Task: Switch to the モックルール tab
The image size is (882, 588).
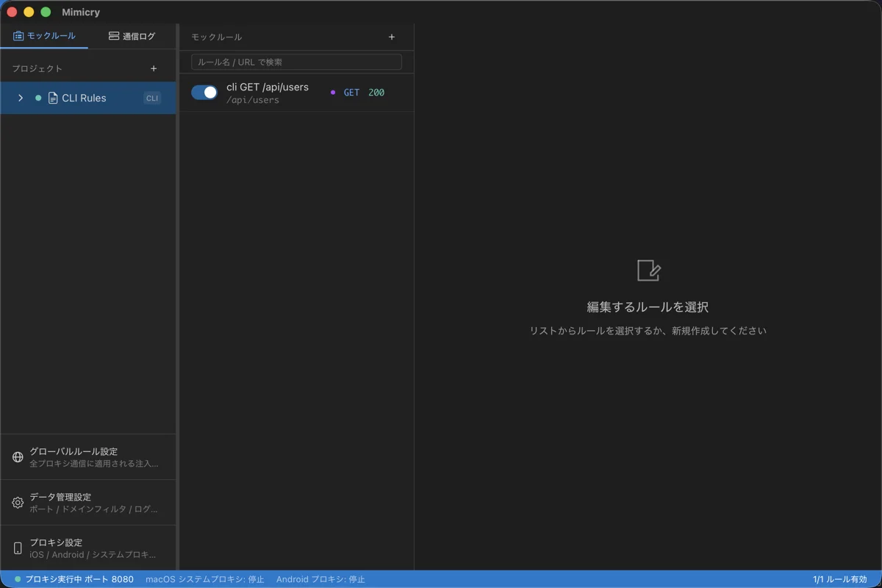Action: click(x=44, y=36)
